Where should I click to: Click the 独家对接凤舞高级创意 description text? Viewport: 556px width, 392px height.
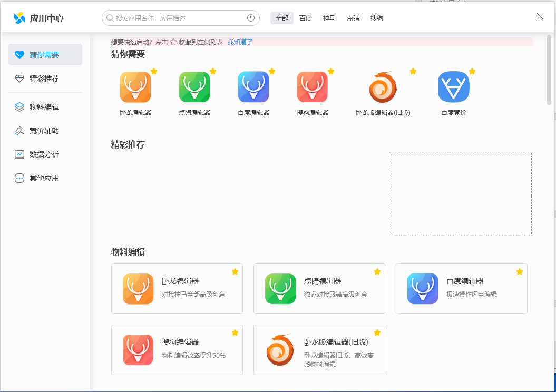point(336,295)
